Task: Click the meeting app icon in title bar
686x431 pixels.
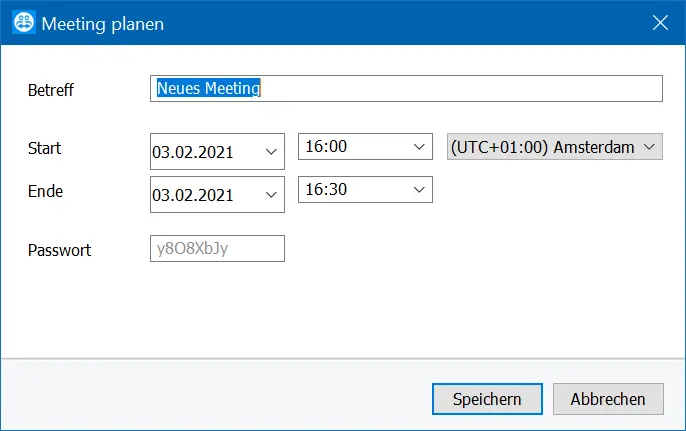Action: [24, 22]
